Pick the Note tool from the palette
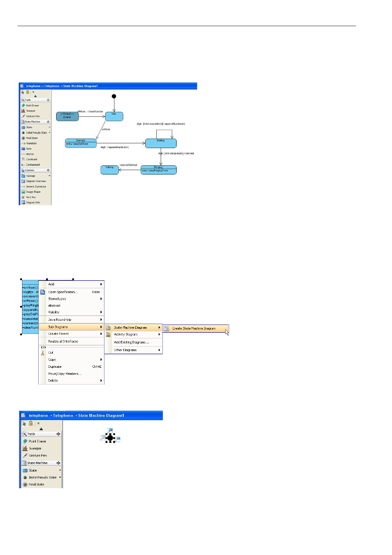 [x=29, y=149]
